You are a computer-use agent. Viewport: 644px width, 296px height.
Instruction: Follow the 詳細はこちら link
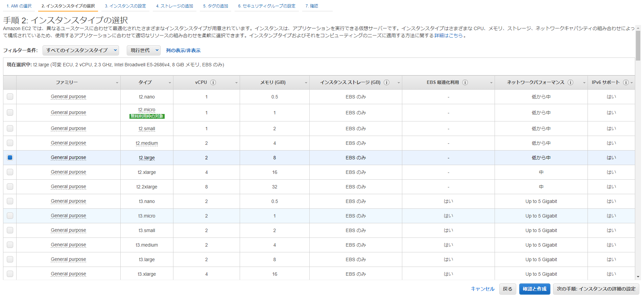[448, 36]
